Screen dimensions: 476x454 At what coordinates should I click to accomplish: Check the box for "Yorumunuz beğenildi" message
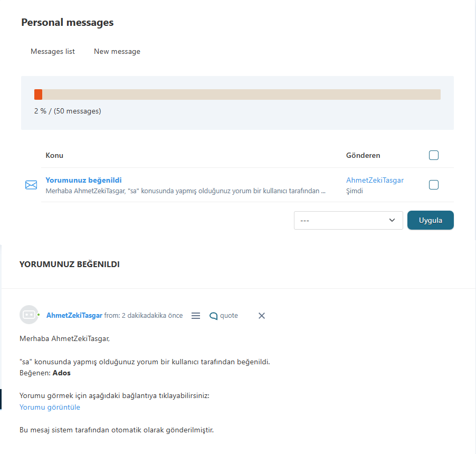[x=434, y=185]
